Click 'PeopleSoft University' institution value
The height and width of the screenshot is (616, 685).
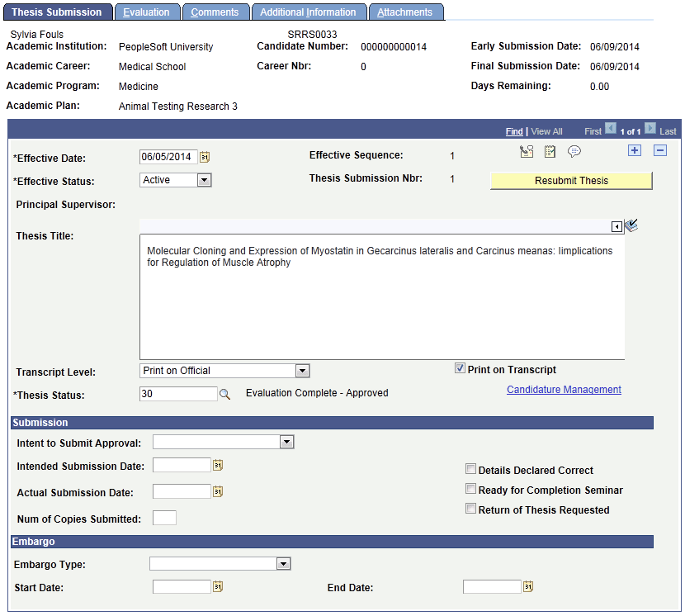click(166, 47)
